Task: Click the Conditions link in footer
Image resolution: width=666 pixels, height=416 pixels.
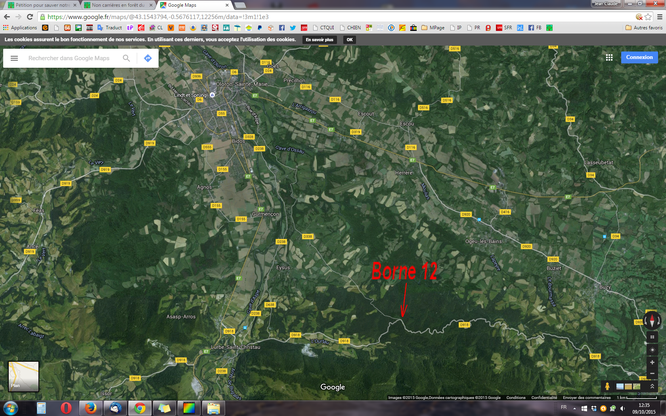Action: tap(516, 398)
